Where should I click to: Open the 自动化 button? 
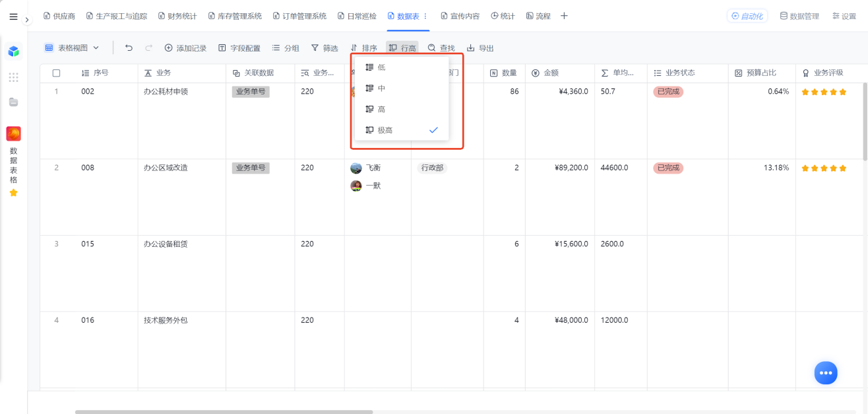(x=747, y=16)
